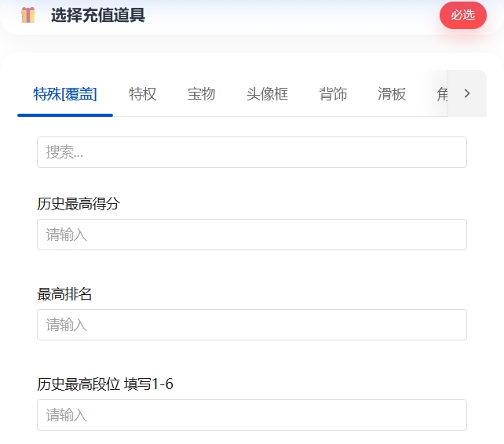The width and height of the screenshot is (504, 444).
Task: Focus the 搜索 search box
Action: (x=251, y=152)
